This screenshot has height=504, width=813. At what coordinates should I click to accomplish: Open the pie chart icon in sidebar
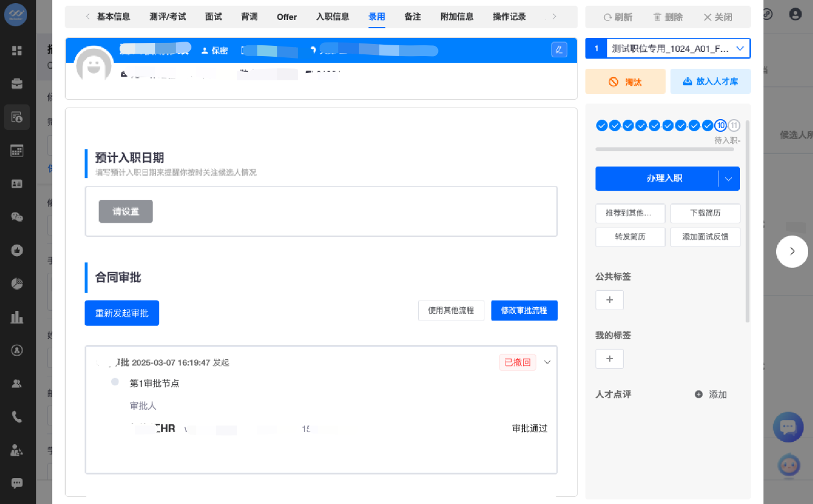click(17, 283)
